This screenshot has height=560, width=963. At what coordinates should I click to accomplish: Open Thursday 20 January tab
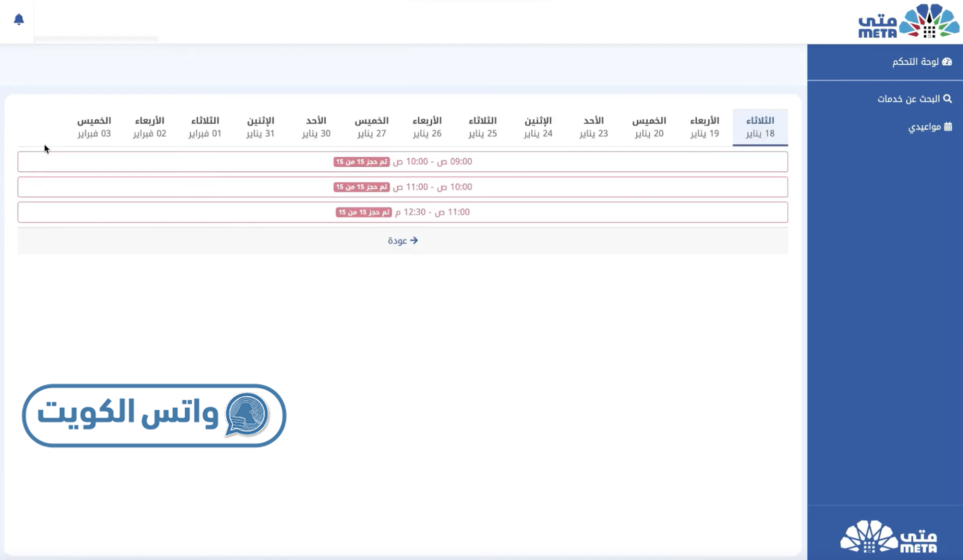(649, 127)
